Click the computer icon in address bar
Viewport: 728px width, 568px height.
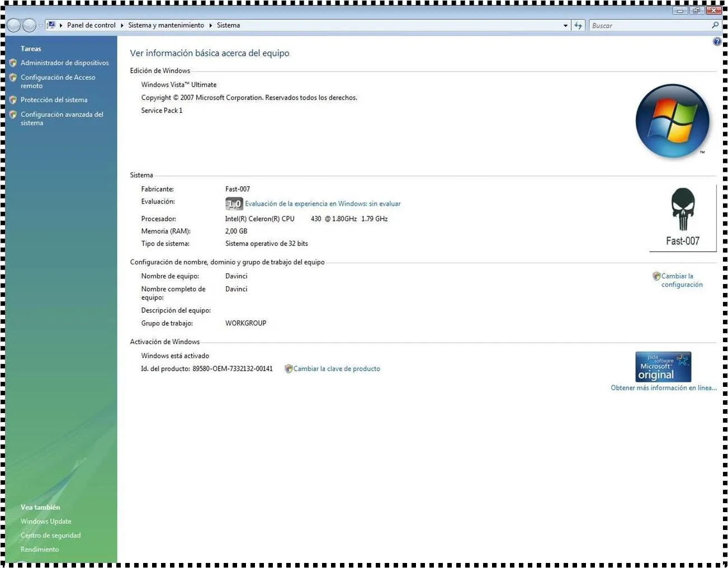(51, 25)
